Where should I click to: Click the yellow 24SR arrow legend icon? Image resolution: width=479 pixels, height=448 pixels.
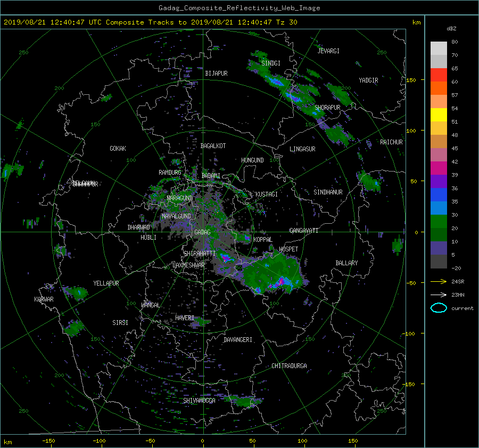click(439, 281)
